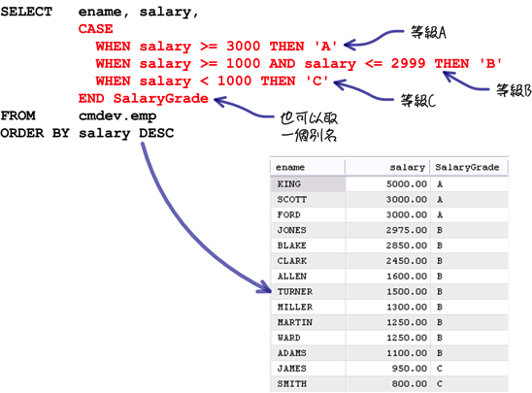
Task: Click the 2450.00 salary value
Action: click(407, 261)
